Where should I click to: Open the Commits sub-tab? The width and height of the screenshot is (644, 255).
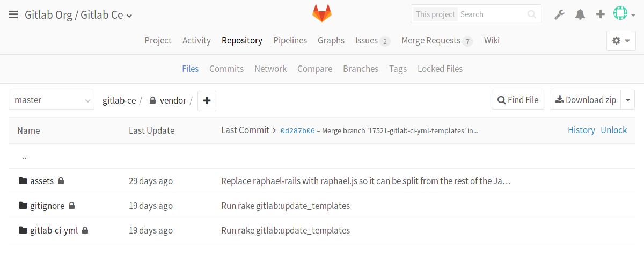[x=226, y=69]
